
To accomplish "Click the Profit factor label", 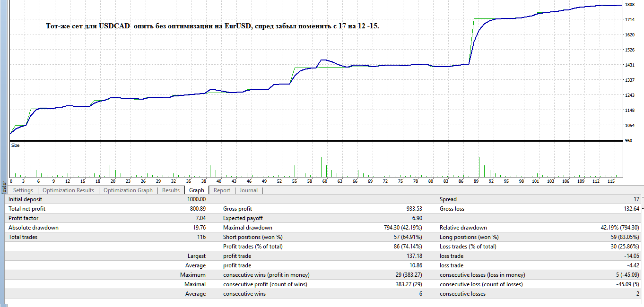I will click(24, 218).
